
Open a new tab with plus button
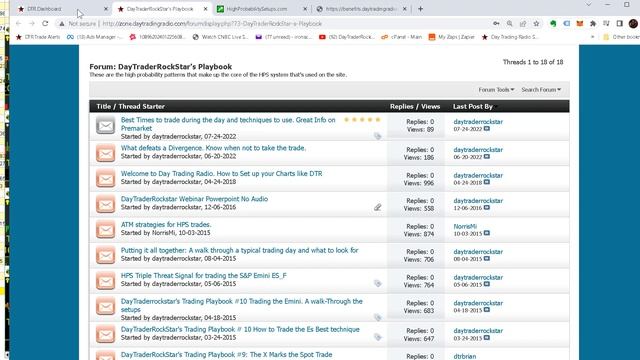click(x=420, y=9)
